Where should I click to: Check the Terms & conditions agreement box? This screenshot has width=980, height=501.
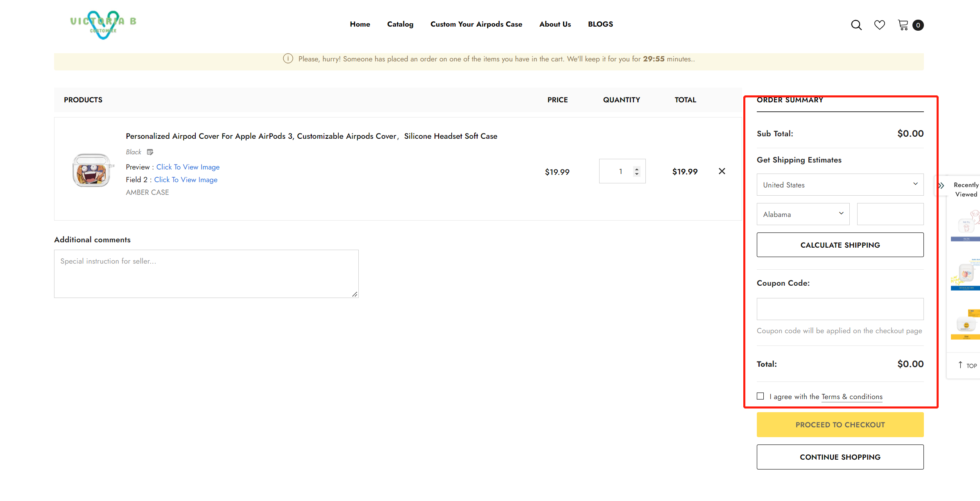coord(760,396)
